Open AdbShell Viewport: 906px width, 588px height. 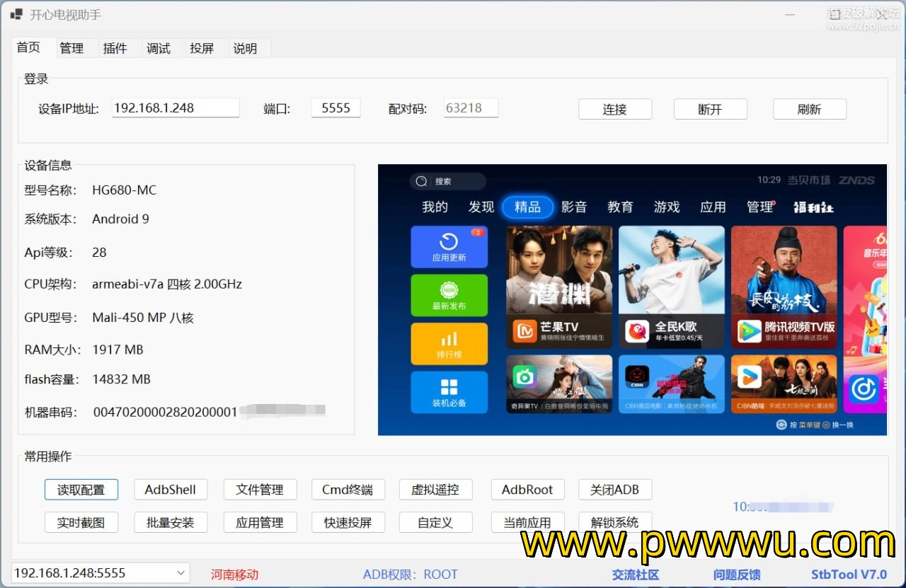point(171,490)
